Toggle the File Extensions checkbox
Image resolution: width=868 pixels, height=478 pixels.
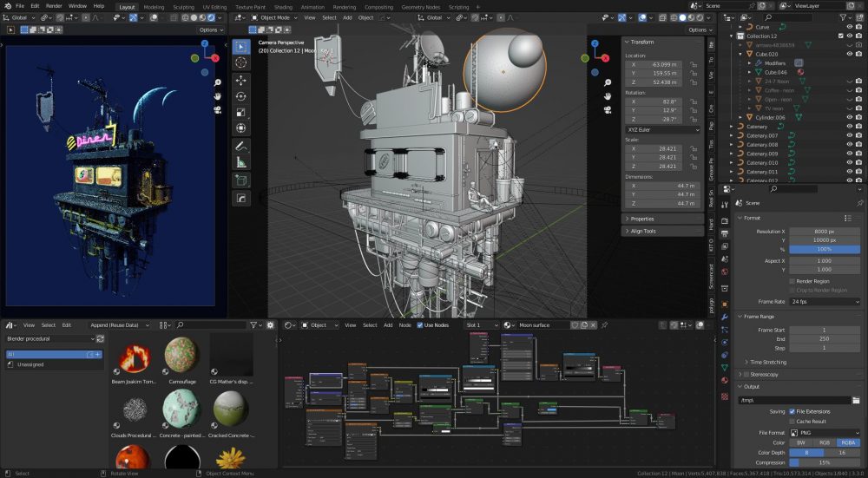[x=792, y=411]
